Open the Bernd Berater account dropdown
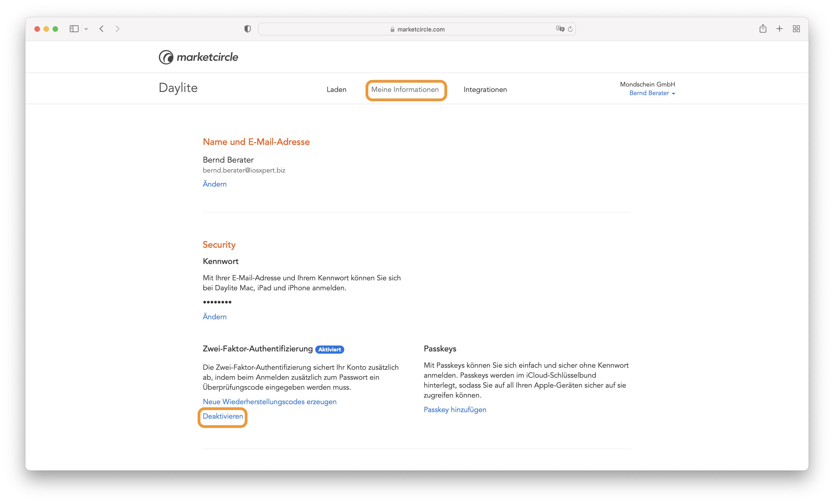834x504 pixels. point(652,93)
